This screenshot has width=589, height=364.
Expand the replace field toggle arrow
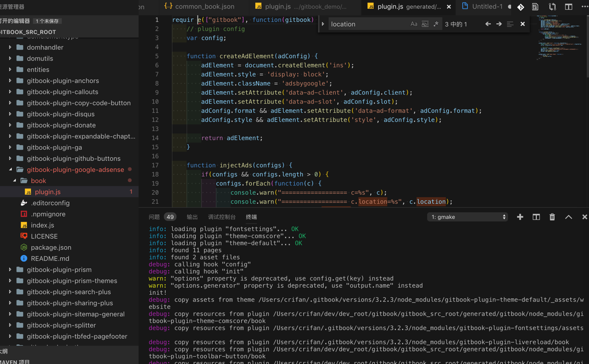point(323,24)
